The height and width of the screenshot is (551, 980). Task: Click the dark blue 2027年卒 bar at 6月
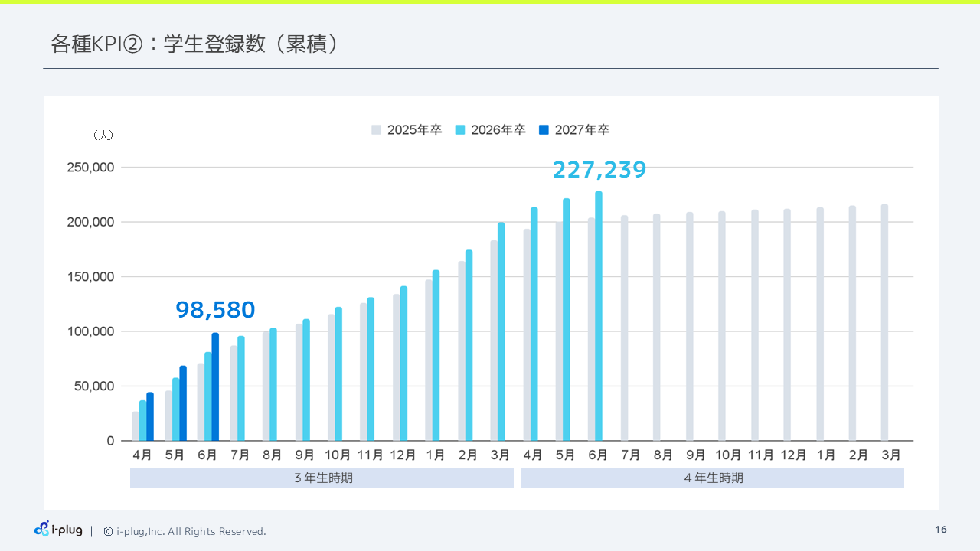(x=215, y=386)
